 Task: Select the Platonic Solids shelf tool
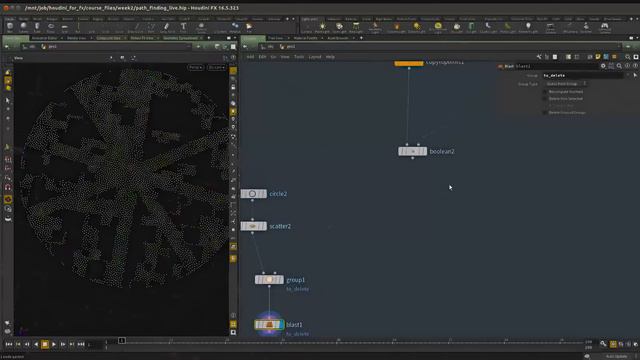(x=201, y=27)
